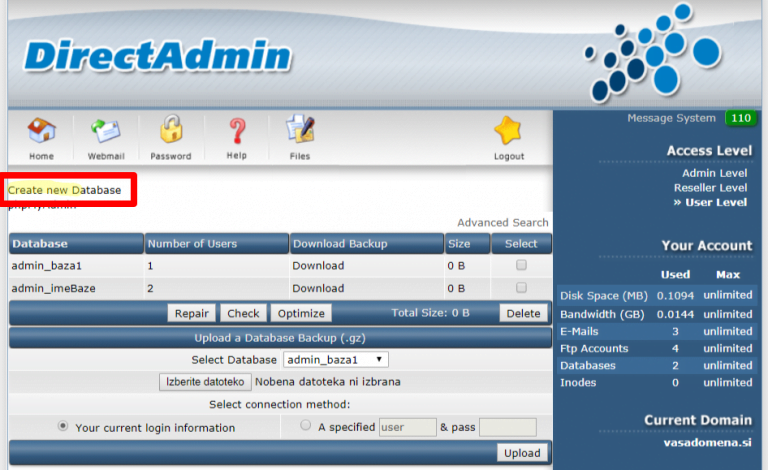Tick the checkbox for admin_baza1
Image resolution: width=768 pixels, height=470 pixels.
coord(521,265)
